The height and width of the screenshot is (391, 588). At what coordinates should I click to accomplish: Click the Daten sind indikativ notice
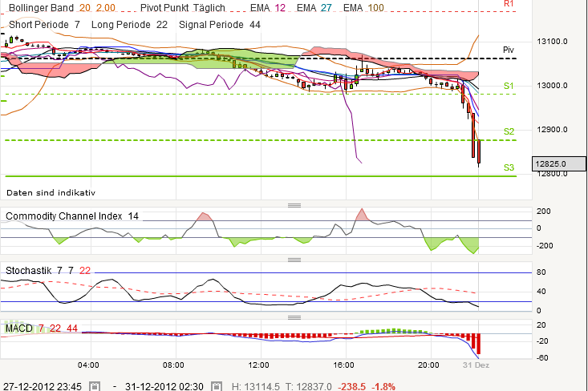click(x=51, y=193)
